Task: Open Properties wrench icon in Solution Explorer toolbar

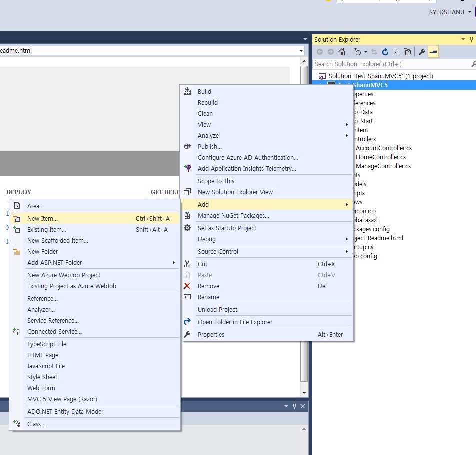Action: coord(422,52)
